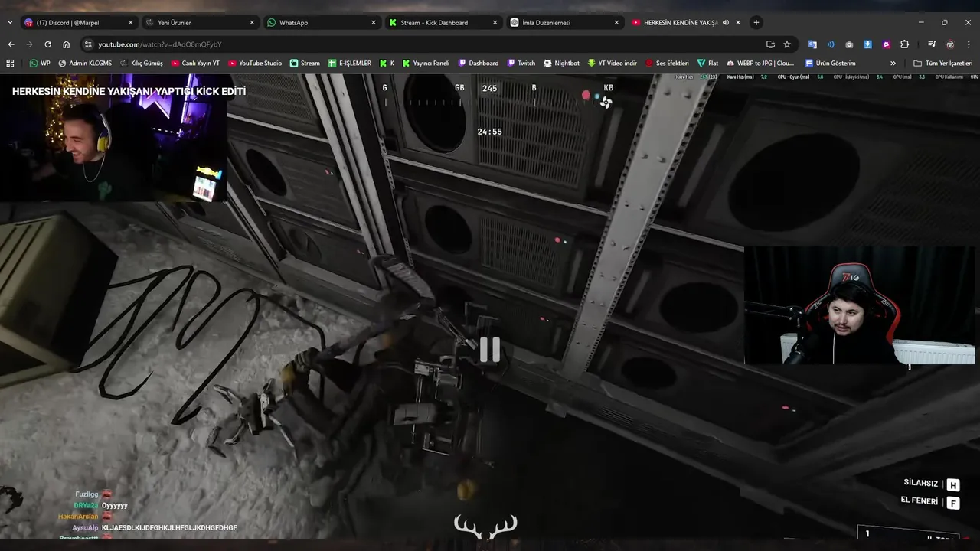Open the browser profile avatar
Image resolution: width=980 pixels, height=551 pixels.
950,44
